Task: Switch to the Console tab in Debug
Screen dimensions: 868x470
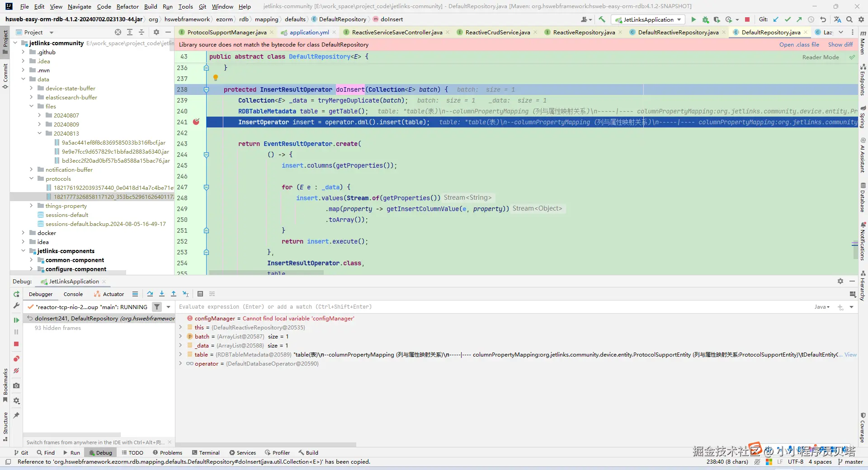Action: coord(73,294)
